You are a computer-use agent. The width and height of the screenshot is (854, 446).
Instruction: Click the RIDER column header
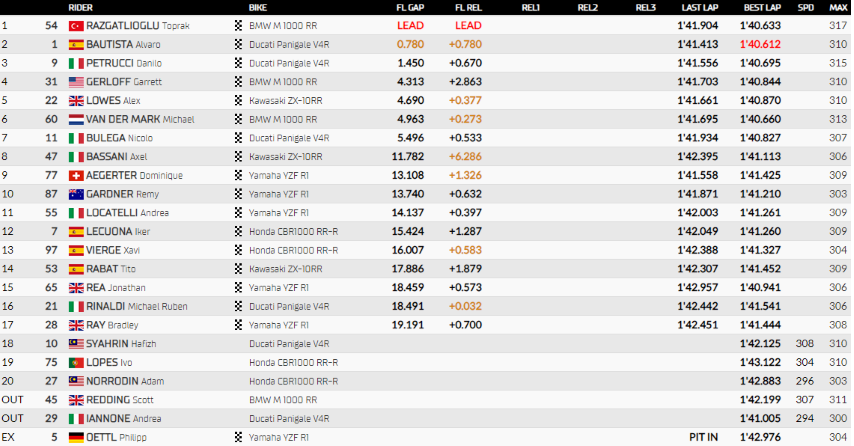click(x=81, y=8)
